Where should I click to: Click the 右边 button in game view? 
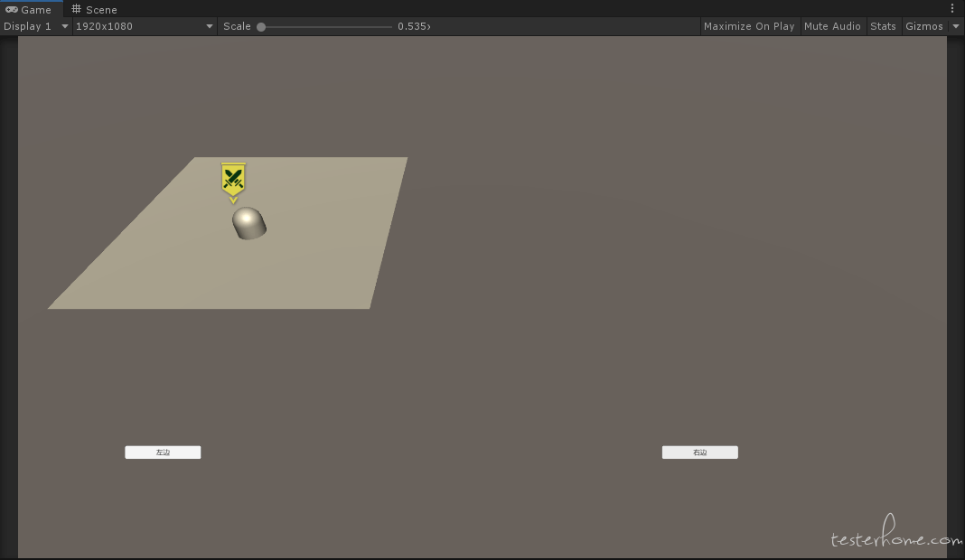699,453
